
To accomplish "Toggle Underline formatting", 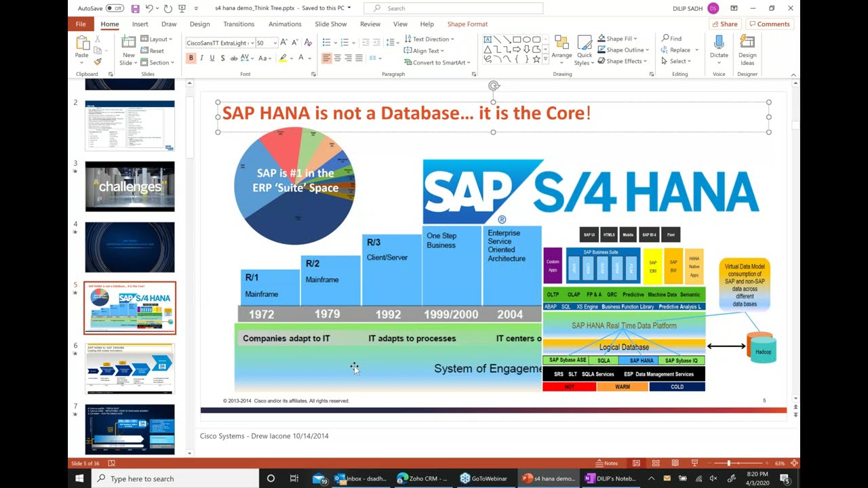I will [x=212, y=58].
